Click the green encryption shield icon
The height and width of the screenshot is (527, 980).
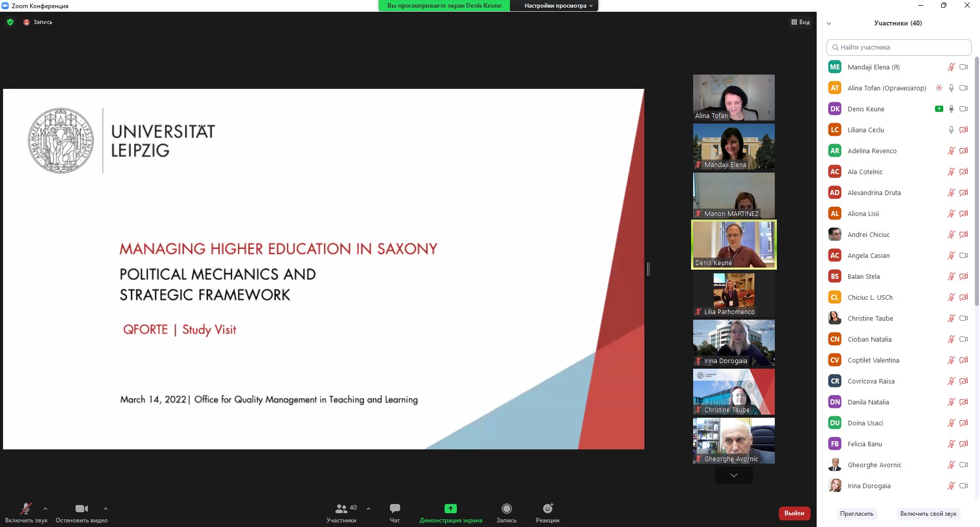click(x=10, y=22)
